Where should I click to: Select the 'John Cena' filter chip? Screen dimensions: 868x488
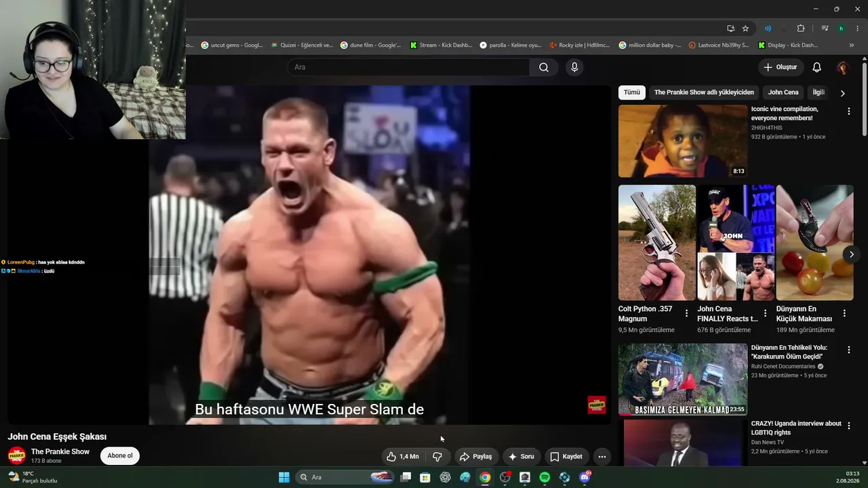[x=783, y=92]
